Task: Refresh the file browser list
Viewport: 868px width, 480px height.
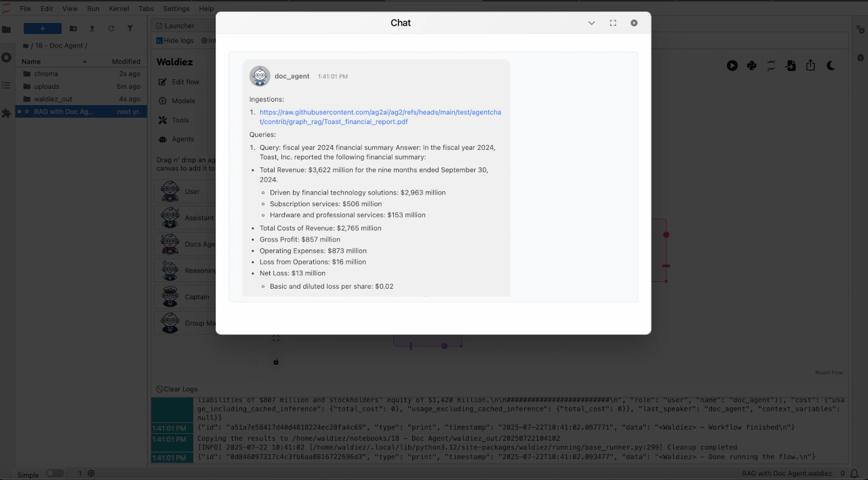Action: point(111,28)
